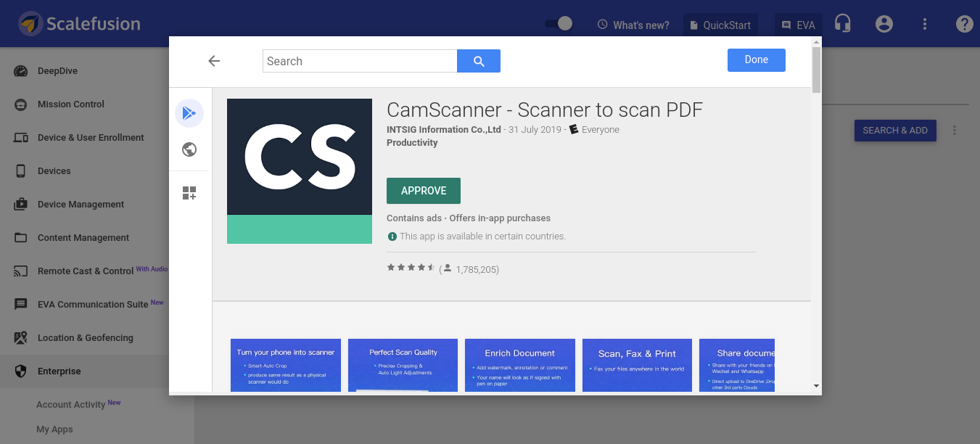
Task: Click the help question mark icon
Action: click(964, 24)
